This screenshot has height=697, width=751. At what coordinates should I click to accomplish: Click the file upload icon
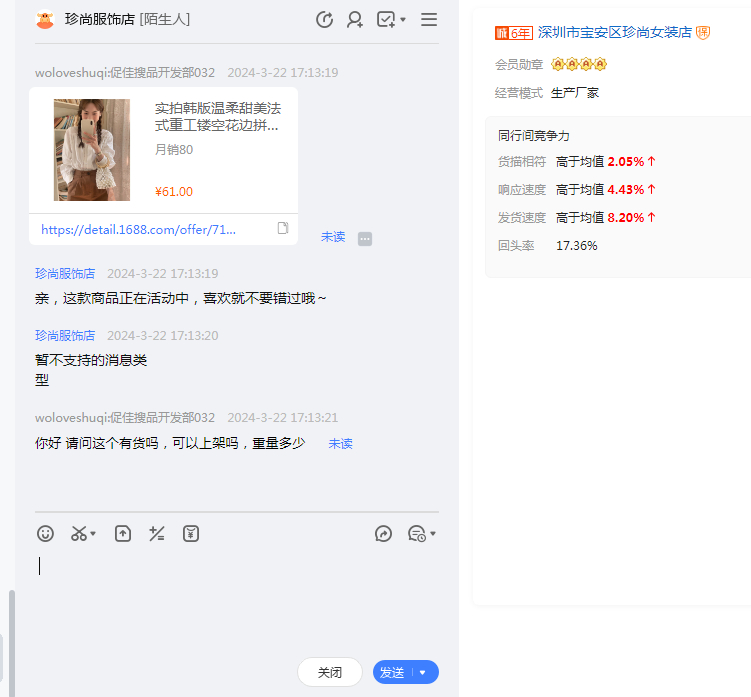click(123, 534)
